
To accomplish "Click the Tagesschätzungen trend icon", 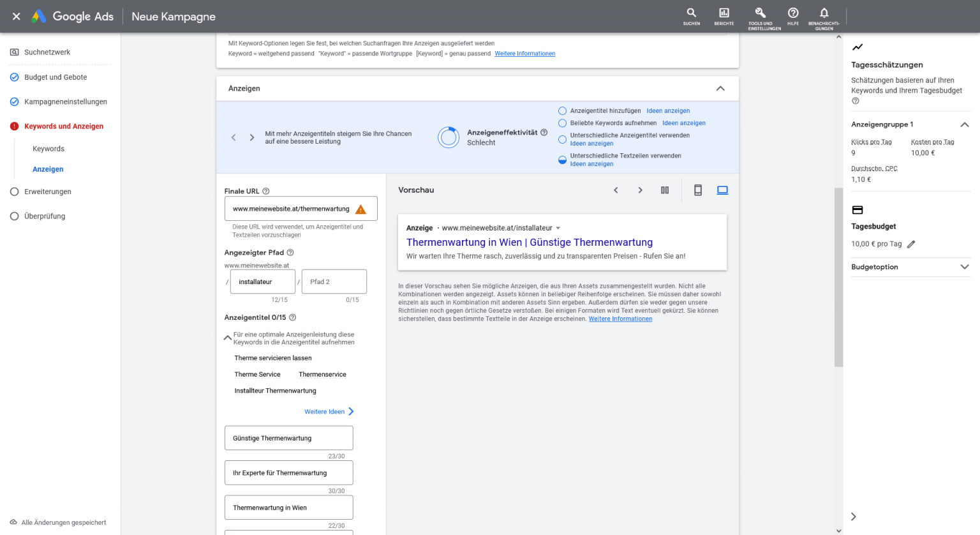I will tap(857, 47).
